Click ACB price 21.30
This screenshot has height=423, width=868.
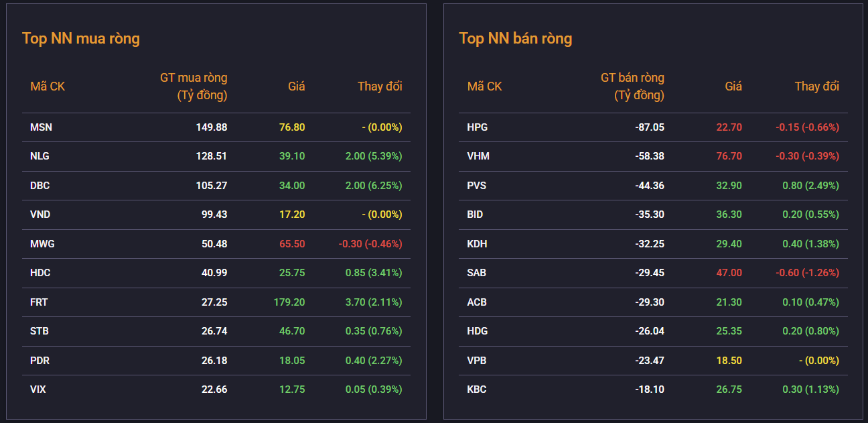(729, 302)
